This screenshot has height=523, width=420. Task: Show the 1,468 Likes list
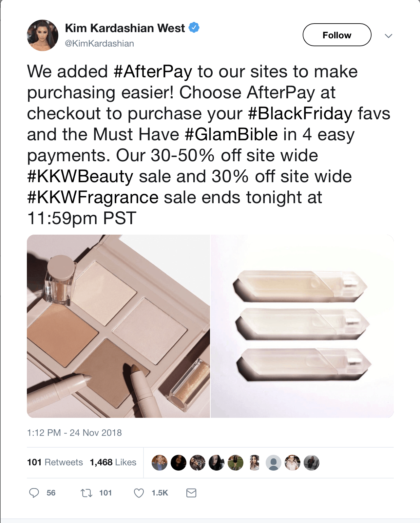pyautogui.click(x=113, y=462)
